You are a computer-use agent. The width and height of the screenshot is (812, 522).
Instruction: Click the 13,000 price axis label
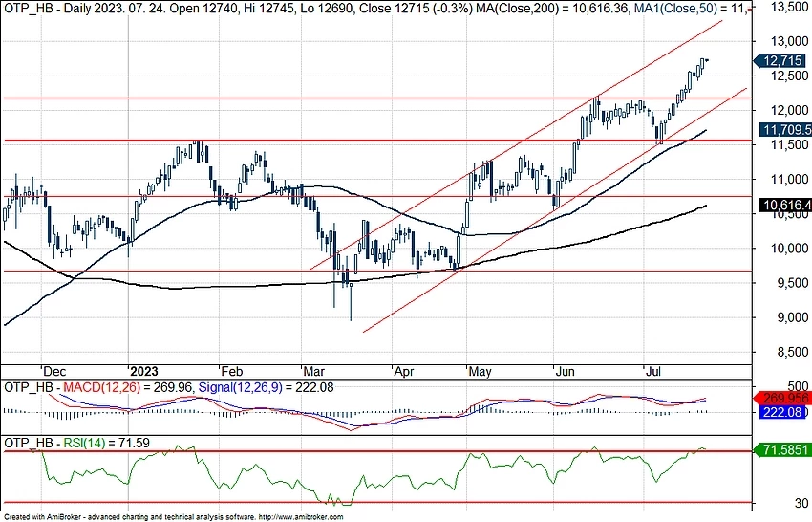point(789,41)
